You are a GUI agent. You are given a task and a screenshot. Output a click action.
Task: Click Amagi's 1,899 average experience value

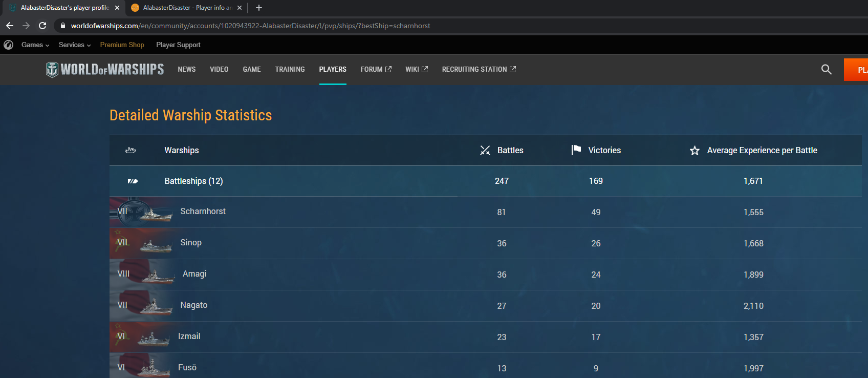(753, 275)
